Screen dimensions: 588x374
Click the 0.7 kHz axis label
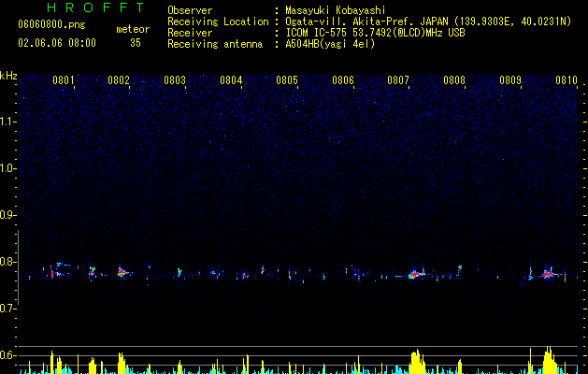pos(8,309)
